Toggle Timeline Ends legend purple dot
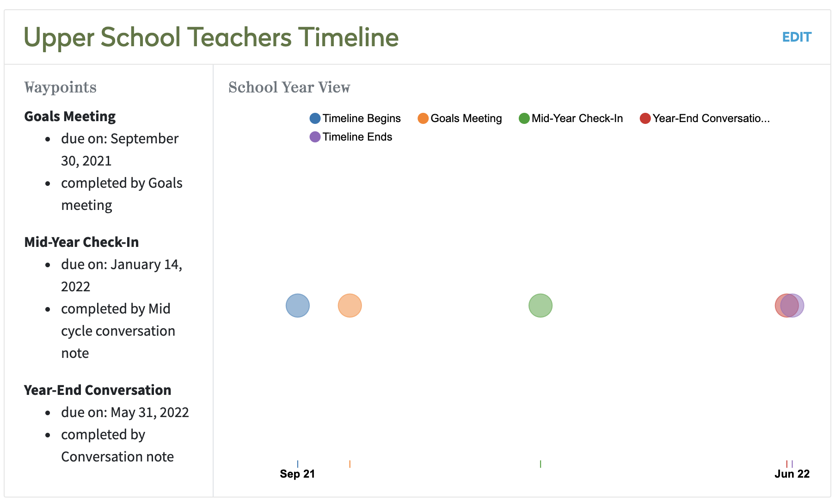Image resolution: width=835 pixels, height=504 pixels. coord(315,137)
